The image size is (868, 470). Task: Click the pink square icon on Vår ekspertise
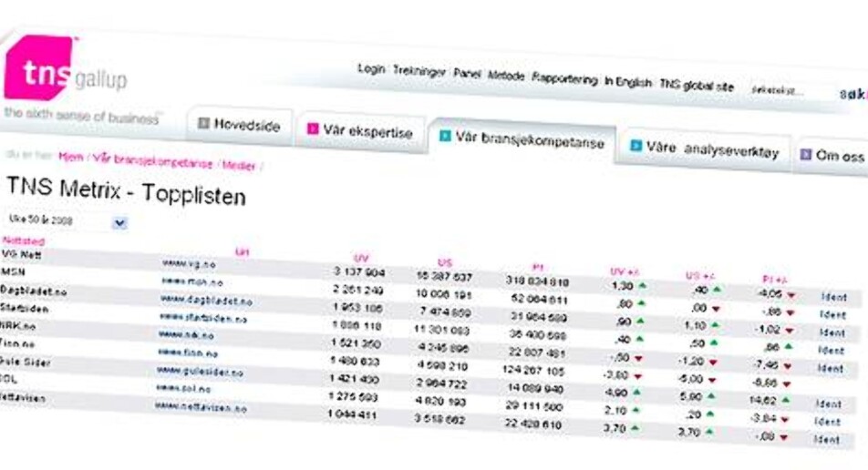pos(312,128)
